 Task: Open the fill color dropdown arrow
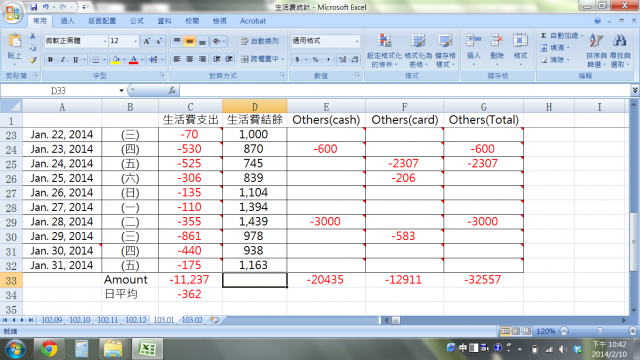(124, 60)
